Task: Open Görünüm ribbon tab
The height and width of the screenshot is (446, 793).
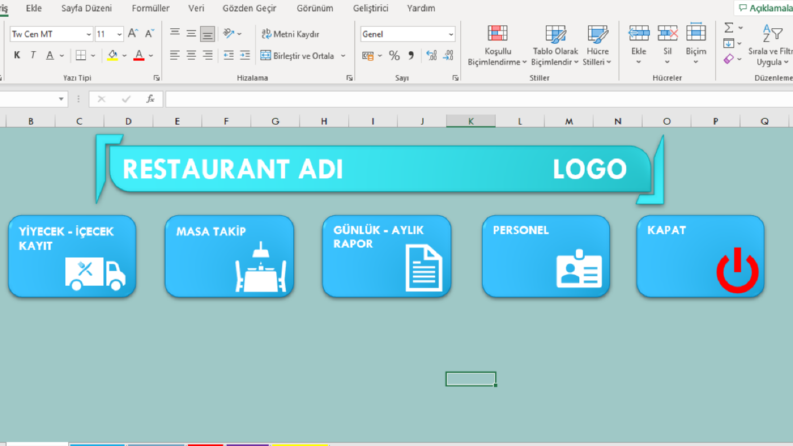Action: click(315, 8)
